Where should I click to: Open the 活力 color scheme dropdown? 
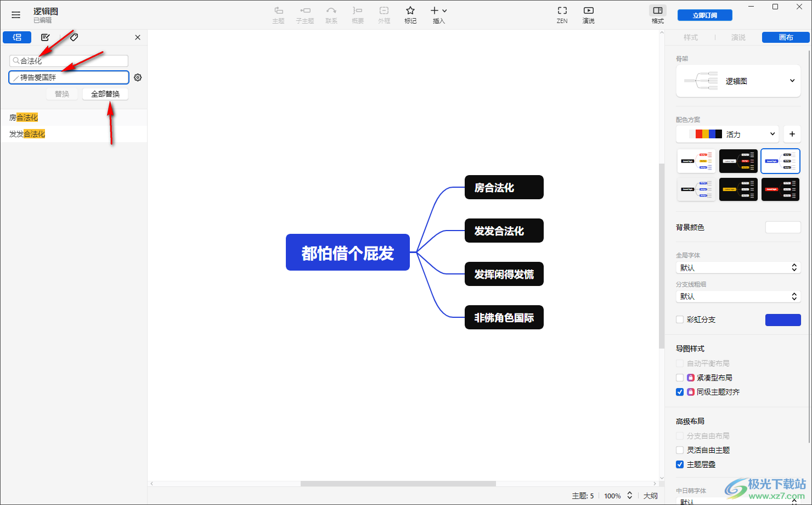tap(728, 134)
